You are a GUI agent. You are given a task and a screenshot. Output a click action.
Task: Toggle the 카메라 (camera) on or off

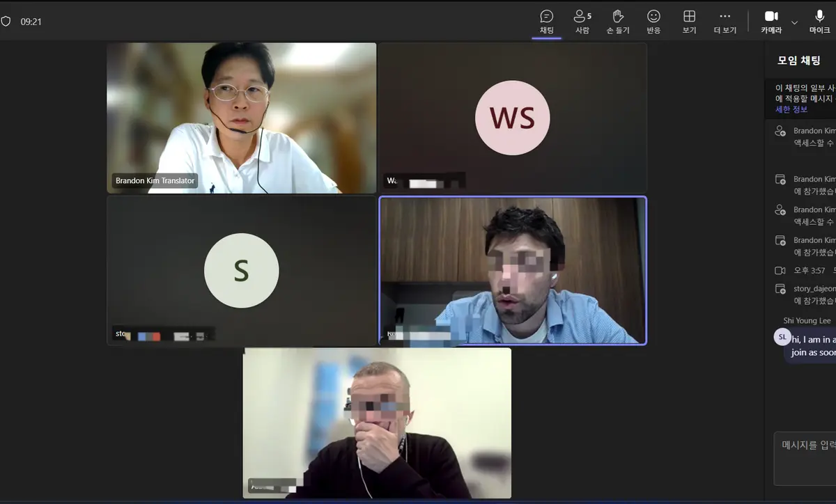(771, 22)
